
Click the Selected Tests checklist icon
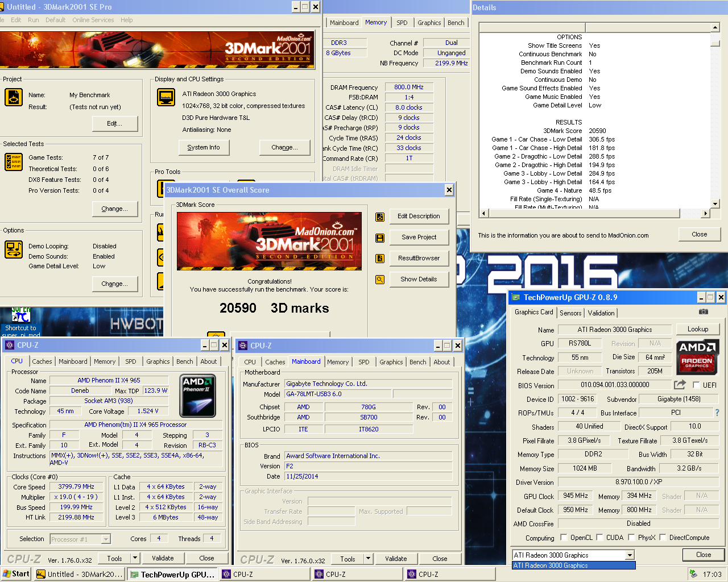(14, 162)
